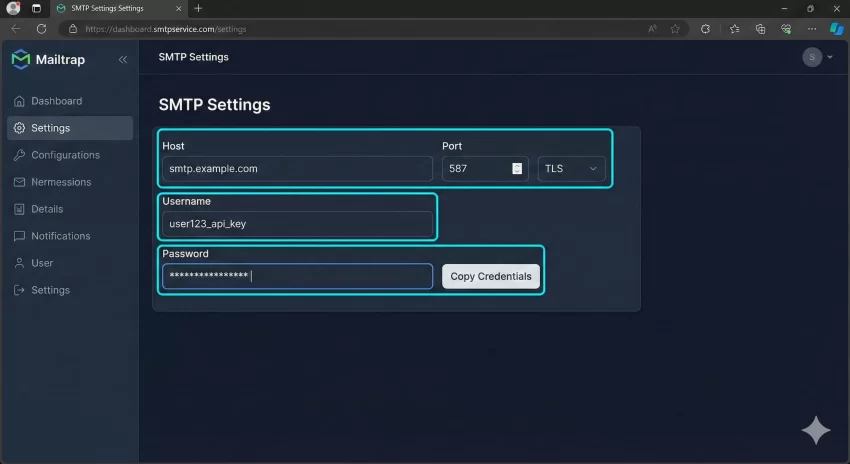Open the favorites list icon

coord(735,29)
